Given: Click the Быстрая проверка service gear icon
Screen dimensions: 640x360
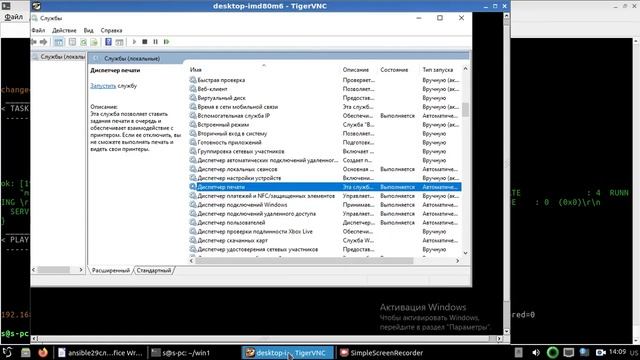Looking at the screenshot, I should (193, 80).
